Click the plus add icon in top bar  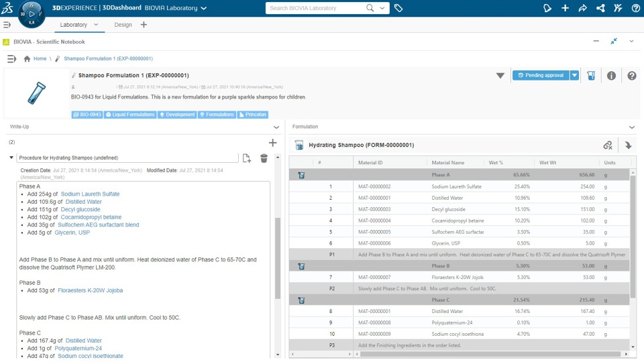[x=565, y=8]
